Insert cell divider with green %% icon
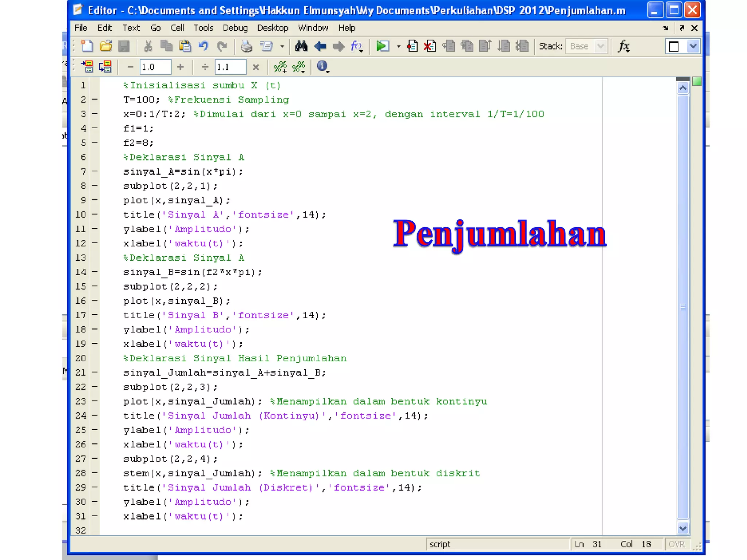Image resolution: width=747 pixels, height=560 pixels. click(280, 67)
